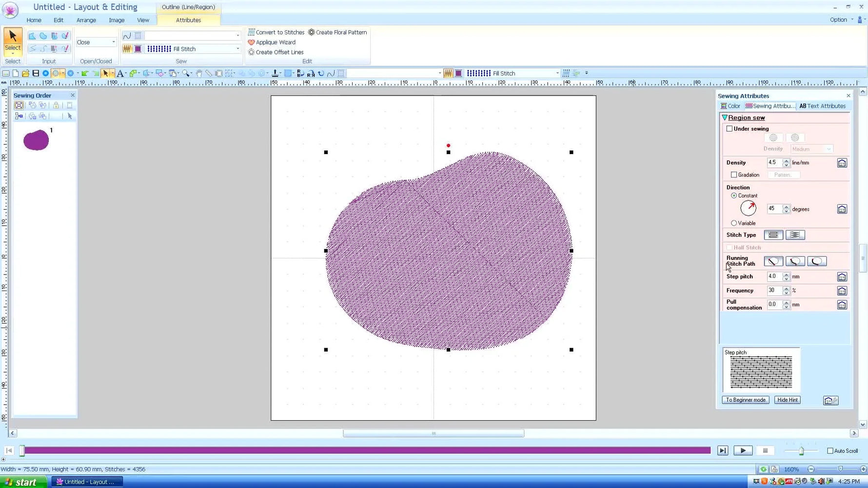This screenshot has width=868, height=488.
Task: Select the Constant direction radio button
Action: tap(734, 195)
